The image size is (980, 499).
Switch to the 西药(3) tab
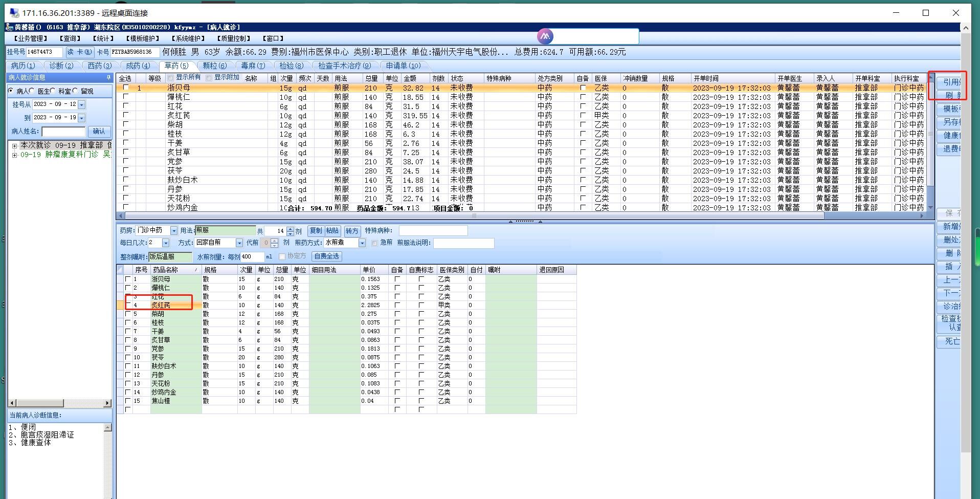point(99,66)
